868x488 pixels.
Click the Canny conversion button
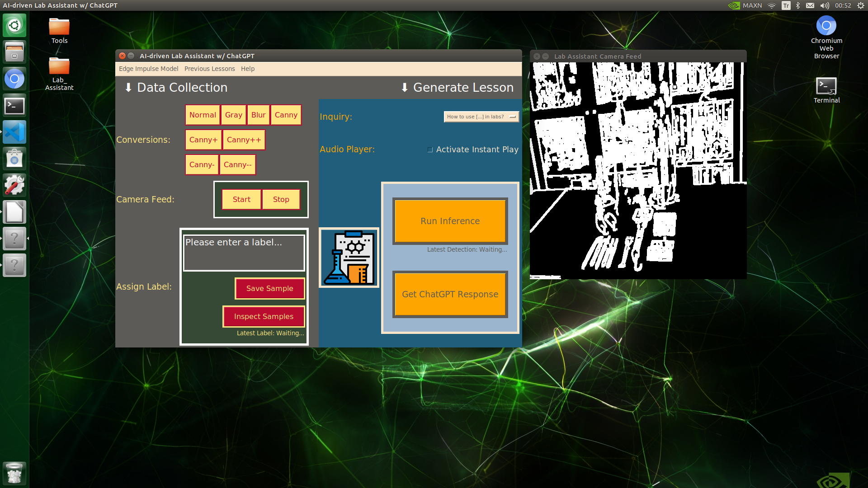(x=286, y=114)
